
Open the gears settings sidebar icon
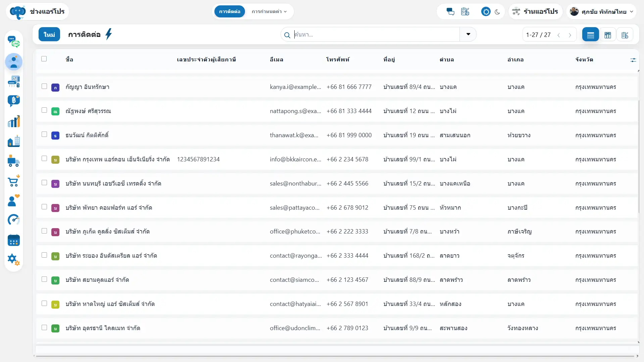14,259
